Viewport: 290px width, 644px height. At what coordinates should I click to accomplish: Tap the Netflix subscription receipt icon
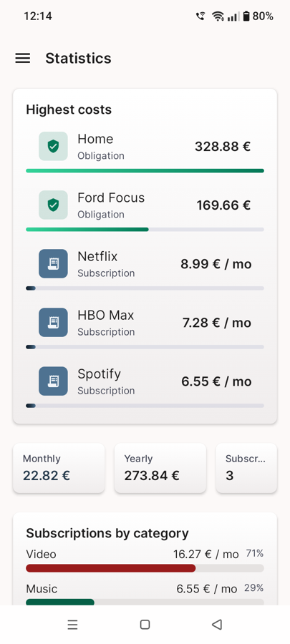(54, 263)
